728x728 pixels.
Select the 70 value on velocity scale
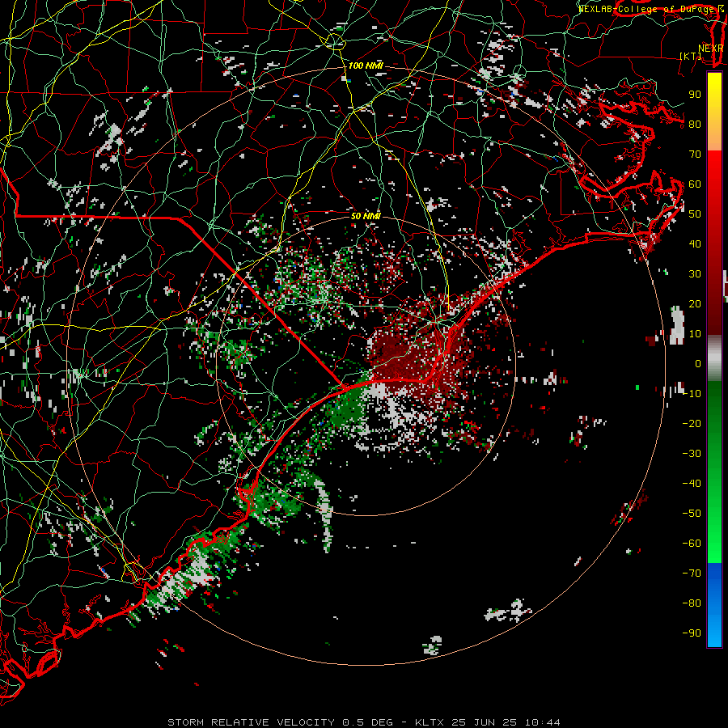coord(695,154)
